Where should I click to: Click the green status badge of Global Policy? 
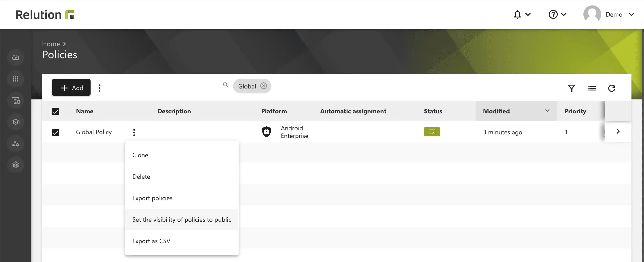point(432,132)
